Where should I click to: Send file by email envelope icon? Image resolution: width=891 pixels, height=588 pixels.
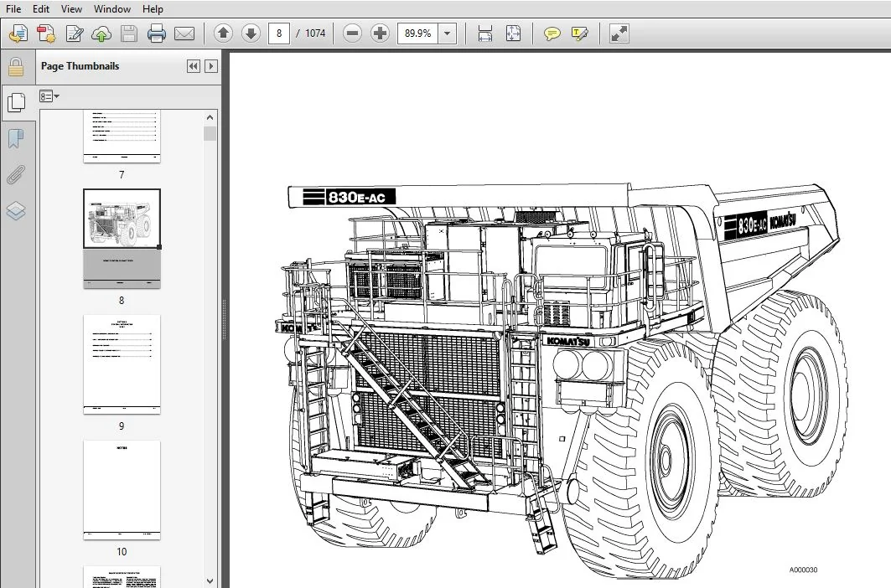tap(184, 34)
